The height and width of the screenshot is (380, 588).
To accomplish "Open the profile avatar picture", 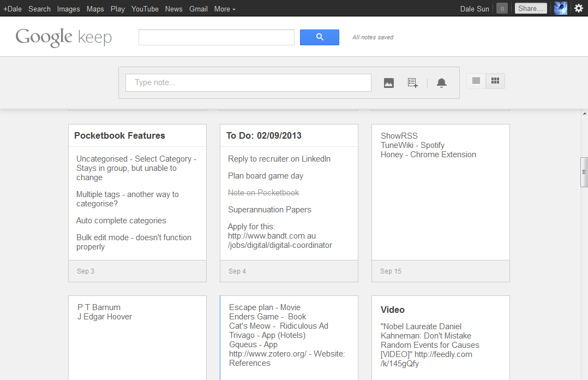I will point(561,8).
